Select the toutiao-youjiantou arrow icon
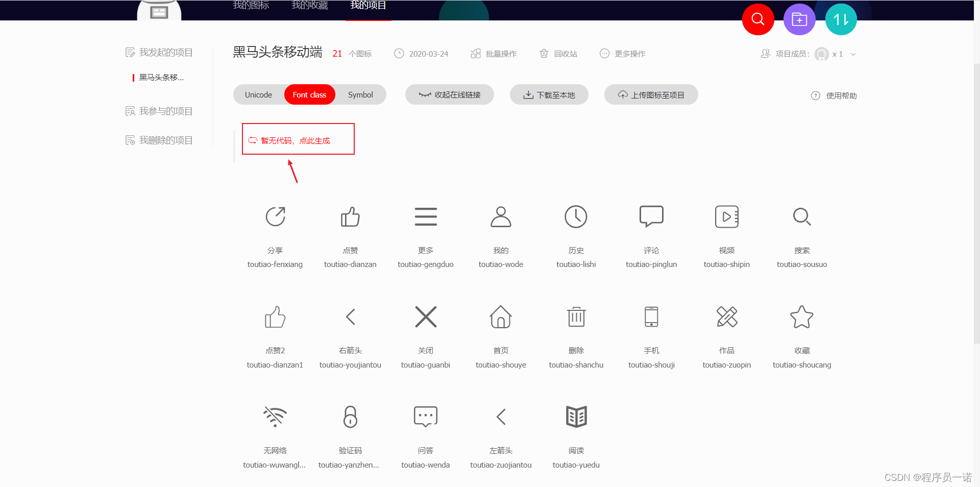Viewport: 980px width, 487px height. pos(350,316)
